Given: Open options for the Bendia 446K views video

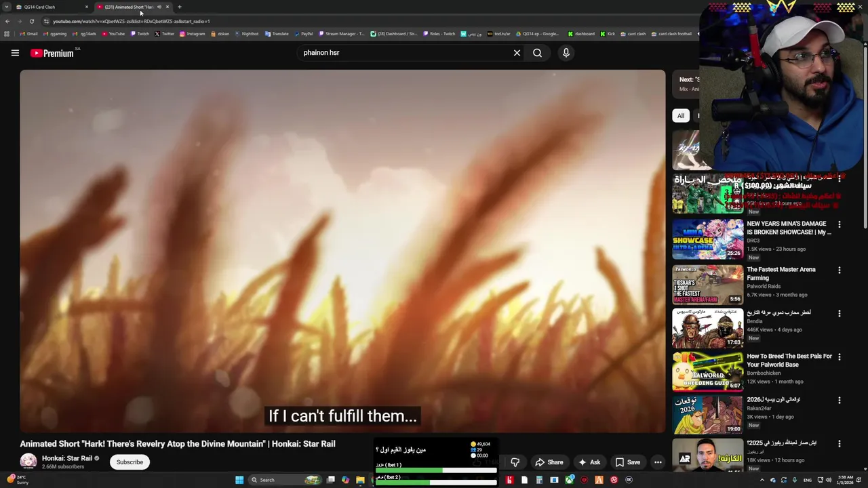Looking at the screenshot, I should click(839, 314).
